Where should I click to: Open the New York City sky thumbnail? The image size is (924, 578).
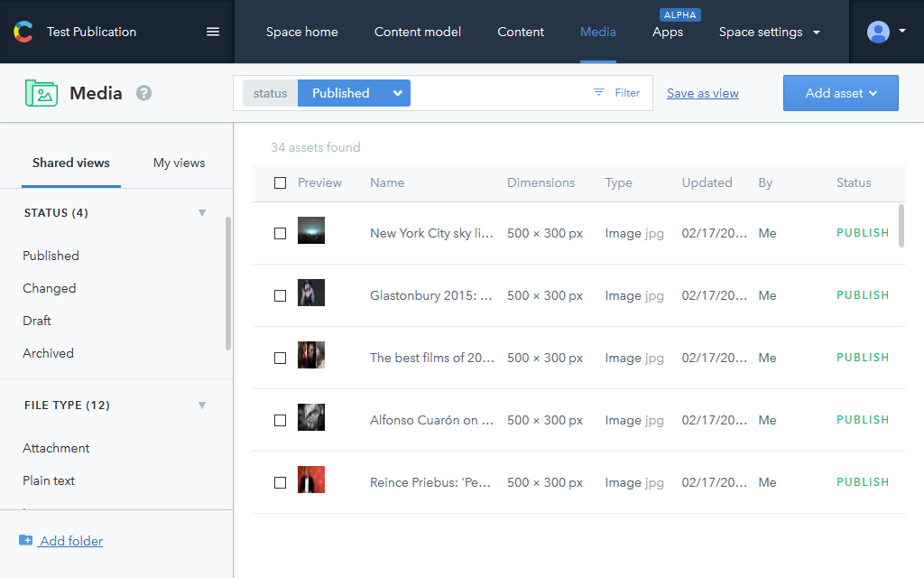(x=311, y=230)
